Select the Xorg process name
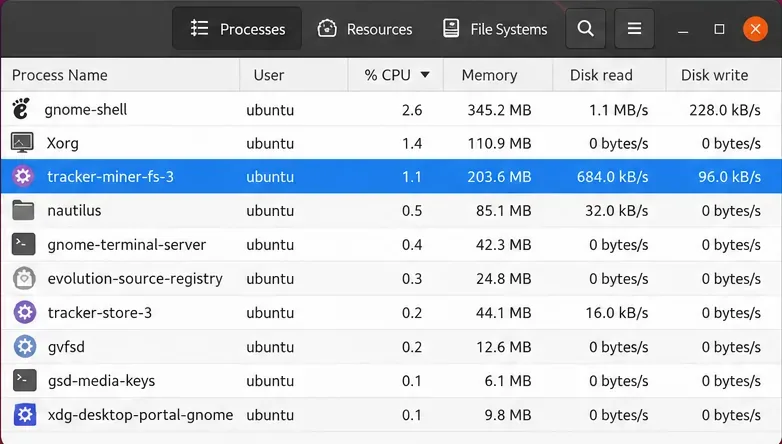Viewport: 782px width, 444px height. tap(63, 144)
